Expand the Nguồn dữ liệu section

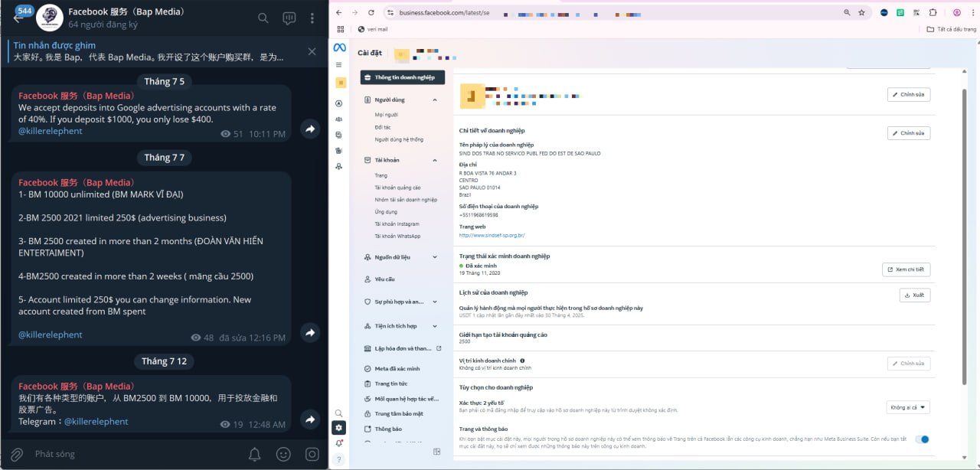(435, 257)
